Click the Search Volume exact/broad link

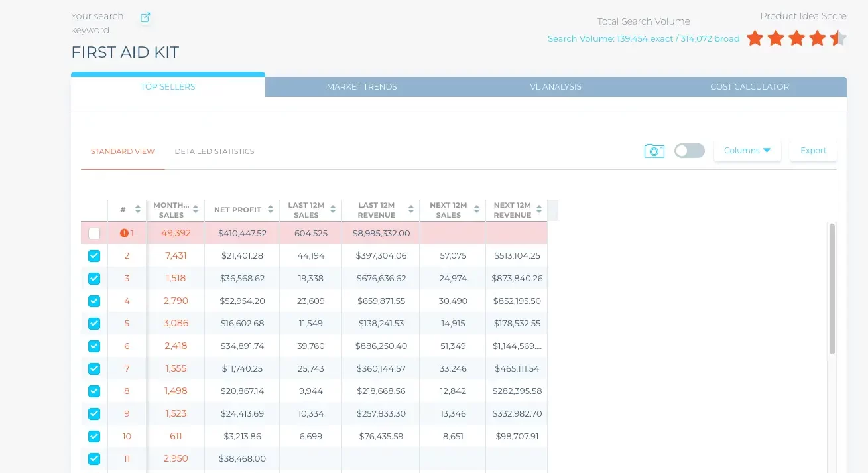click(643, 39)
